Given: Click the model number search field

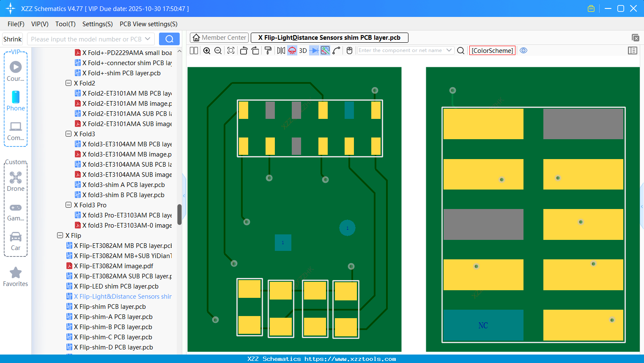Looking at the screenshot, I should coord(89,38).
